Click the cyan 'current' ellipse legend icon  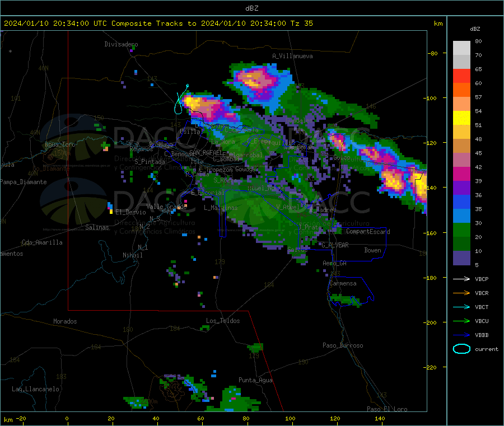[x=461, y=349]
